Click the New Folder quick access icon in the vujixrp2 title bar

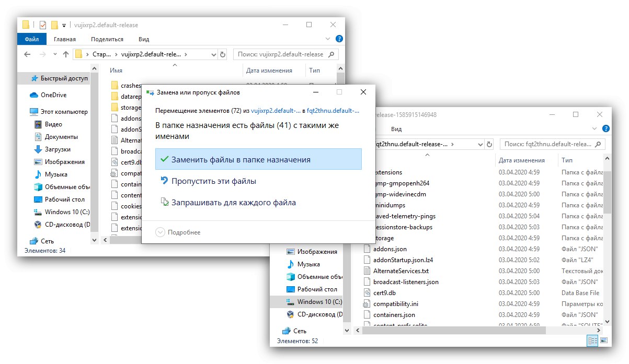click(x=54, y=25)
